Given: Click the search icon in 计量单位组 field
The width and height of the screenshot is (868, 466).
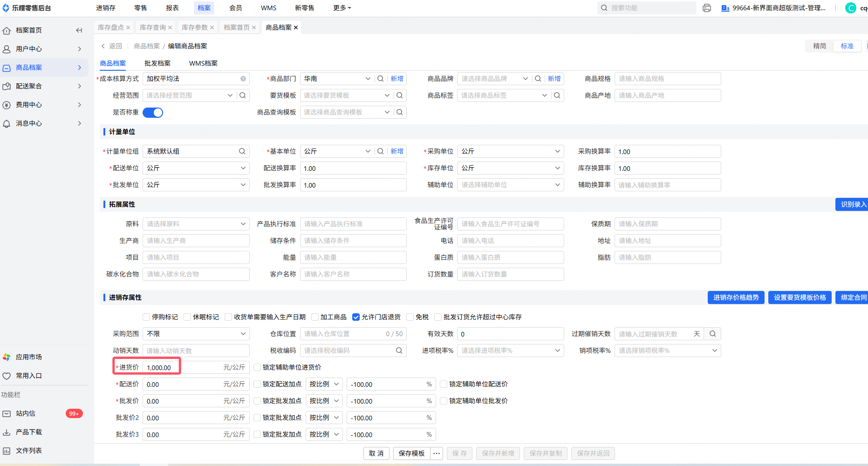Looking at the screenshot, I should click(242, 151).
